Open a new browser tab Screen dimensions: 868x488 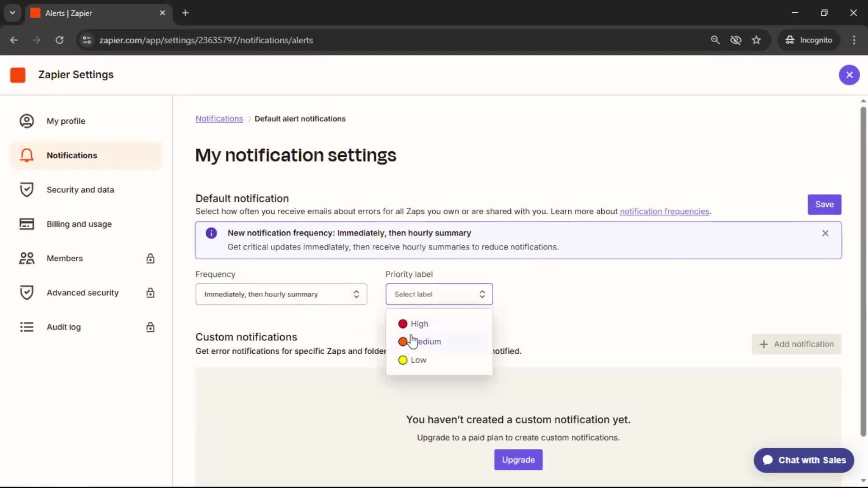coord(185,13)
